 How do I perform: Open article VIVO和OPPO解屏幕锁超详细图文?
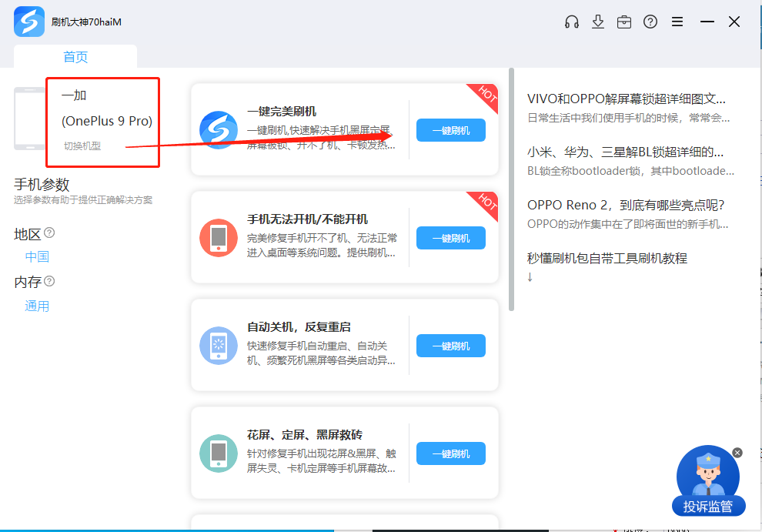(627, 99)
